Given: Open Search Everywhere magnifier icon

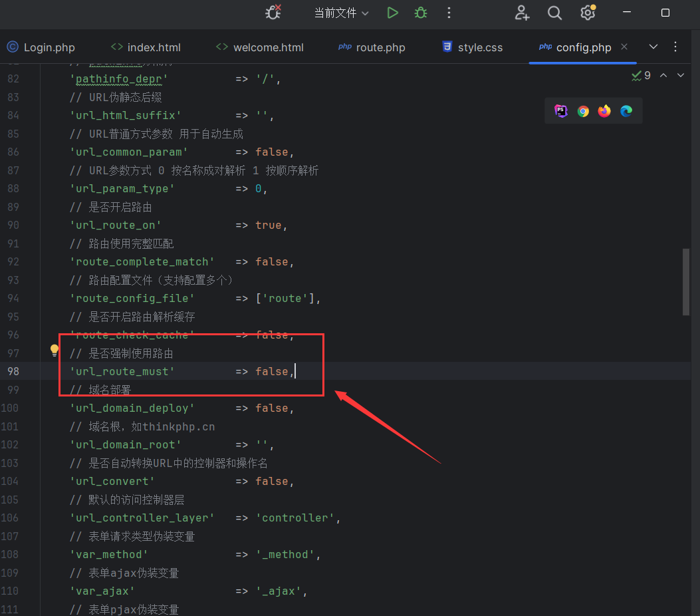Looking at the screenshot, I should pos(554,13).
